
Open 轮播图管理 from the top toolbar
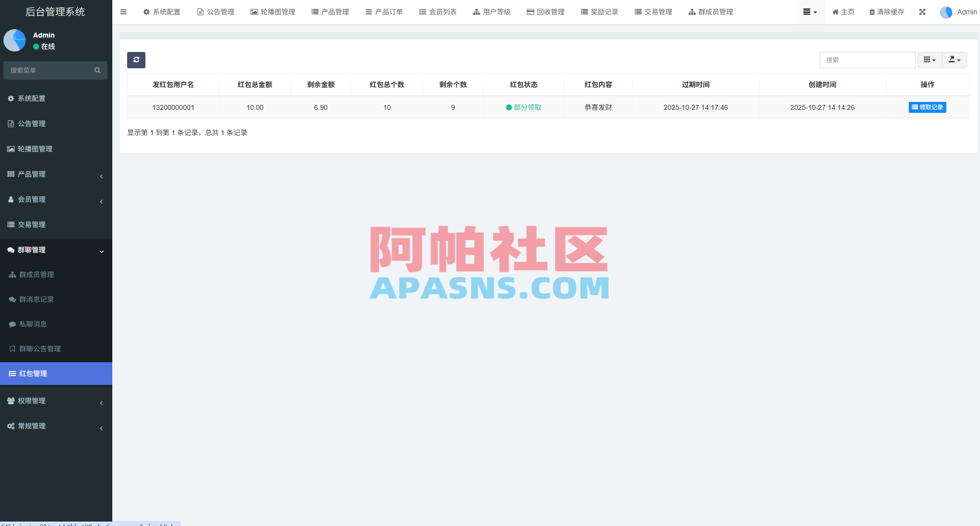[273, 11]
